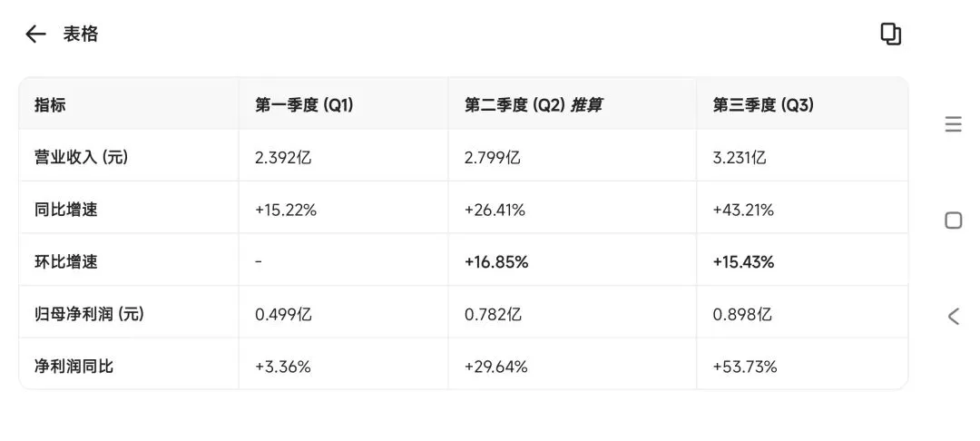The height and width of the screenshot is (441, 980).
Task: Click the 0.782亿 net profit cell
Action: pos(493,314)
